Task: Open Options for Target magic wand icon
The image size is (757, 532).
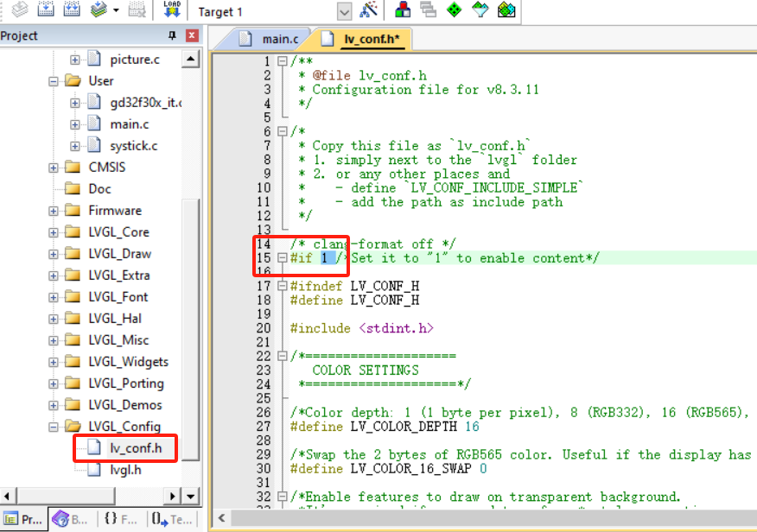Action: point(368,9)
